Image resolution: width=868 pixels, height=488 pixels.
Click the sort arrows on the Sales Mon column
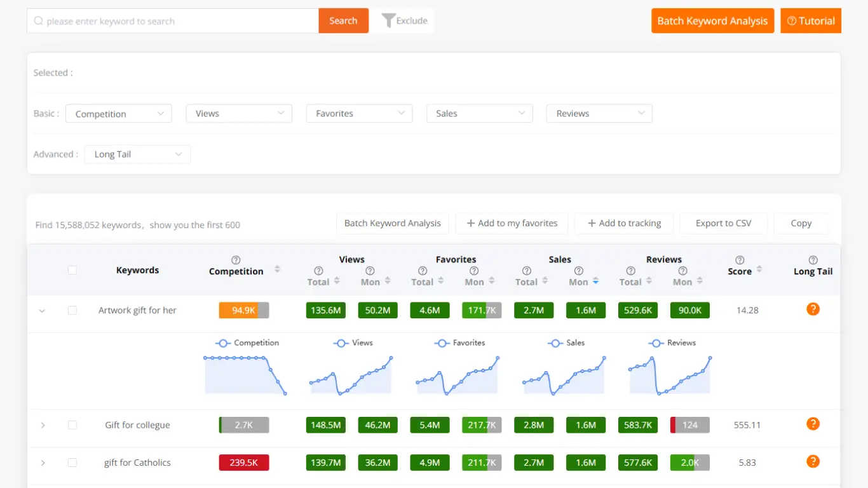(596, 281)
